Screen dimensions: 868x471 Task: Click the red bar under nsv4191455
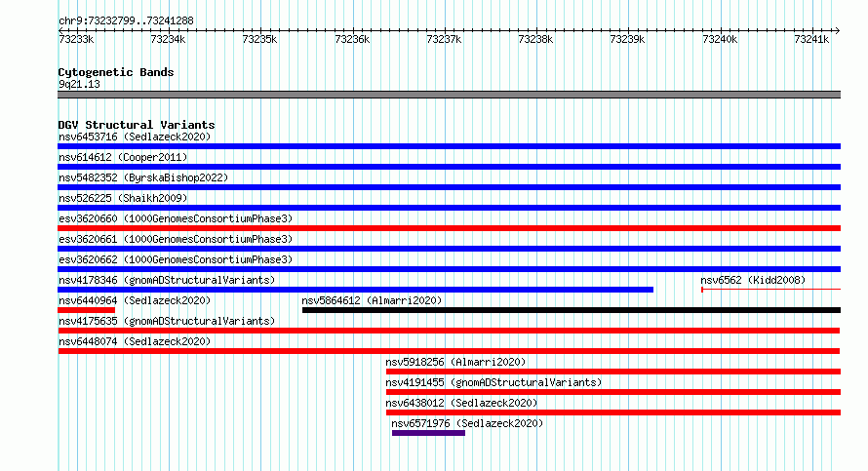(613, 392)
